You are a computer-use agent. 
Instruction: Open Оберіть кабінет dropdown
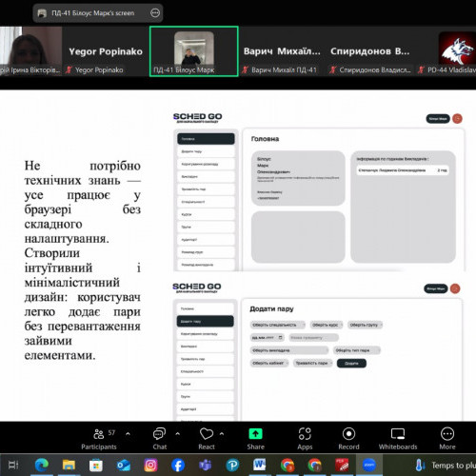point(269,363)
